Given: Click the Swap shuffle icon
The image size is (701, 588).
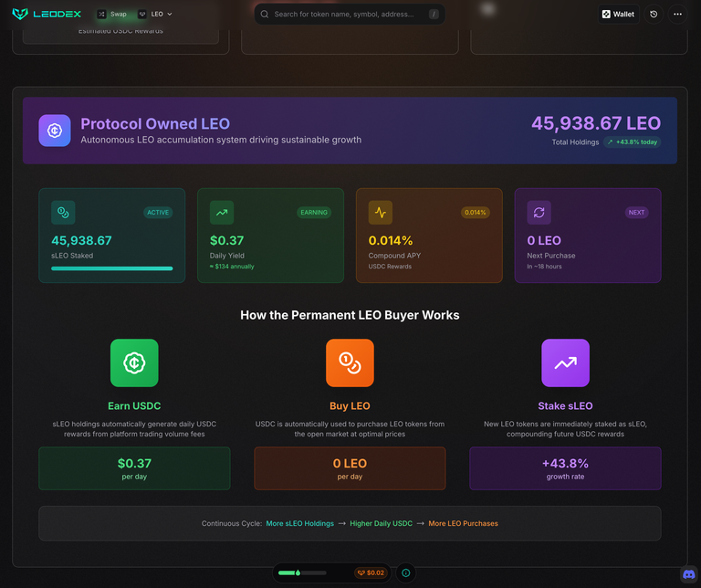Looking at the screenshot, I should pos(102,14).
